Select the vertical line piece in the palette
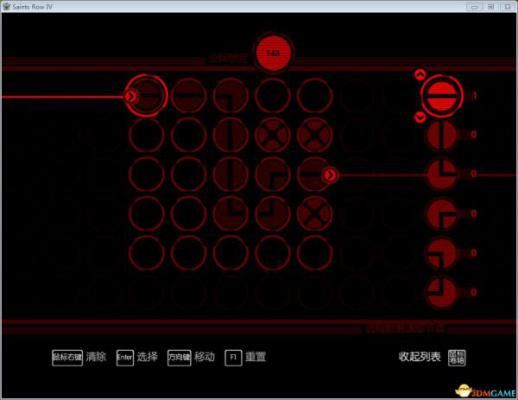Image resolution: width=518 pixels, height=400 pixels. (441, 135)
